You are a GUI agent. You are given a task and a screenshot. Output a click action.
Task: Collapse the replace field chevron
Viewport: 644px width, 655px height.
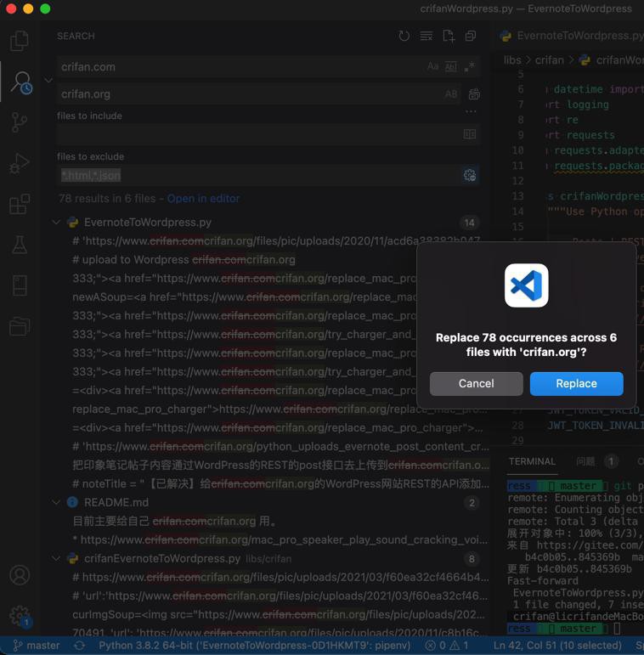tap(48, 80)
